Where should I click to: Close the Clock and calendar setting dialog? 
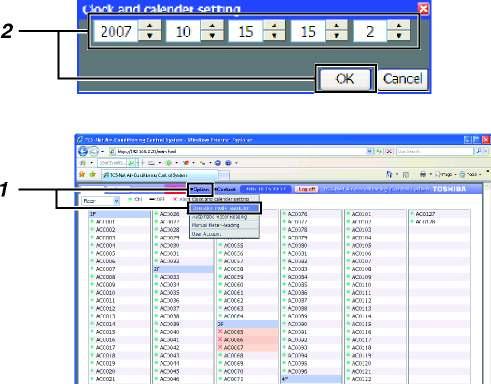click(x=423, y=8)
